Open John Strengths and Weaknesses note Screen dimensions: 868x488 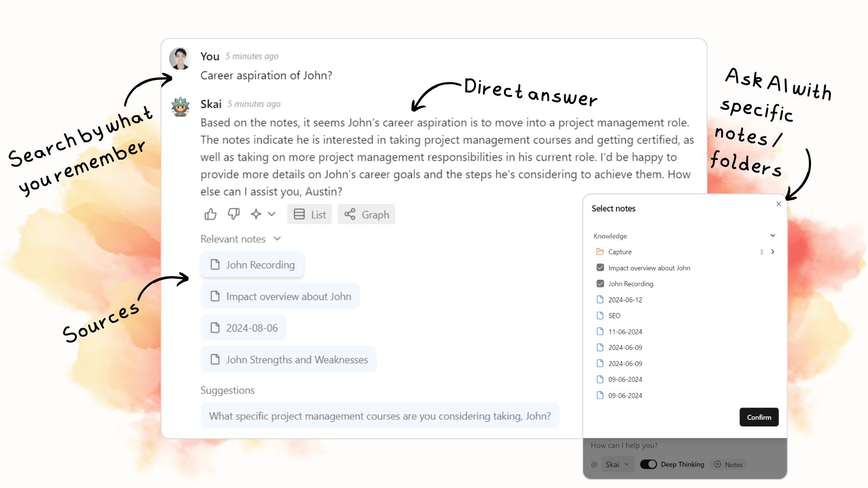[289, 360]
